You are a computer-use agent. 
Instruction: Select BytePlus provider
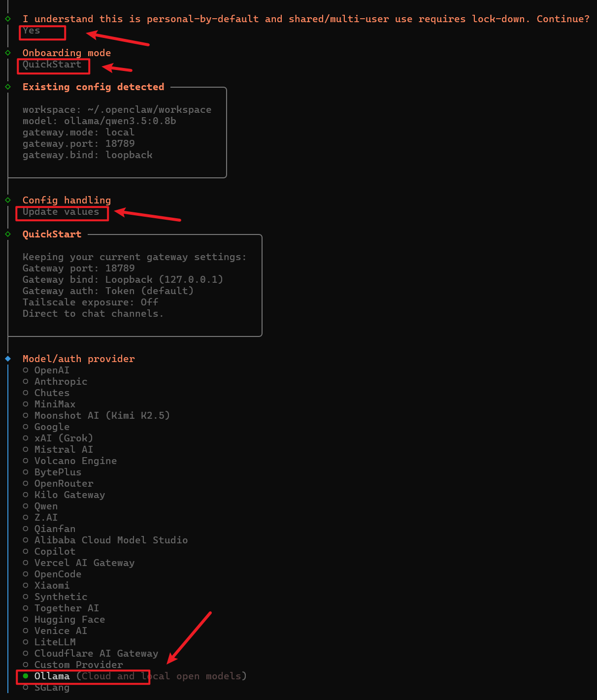point(52,472)
